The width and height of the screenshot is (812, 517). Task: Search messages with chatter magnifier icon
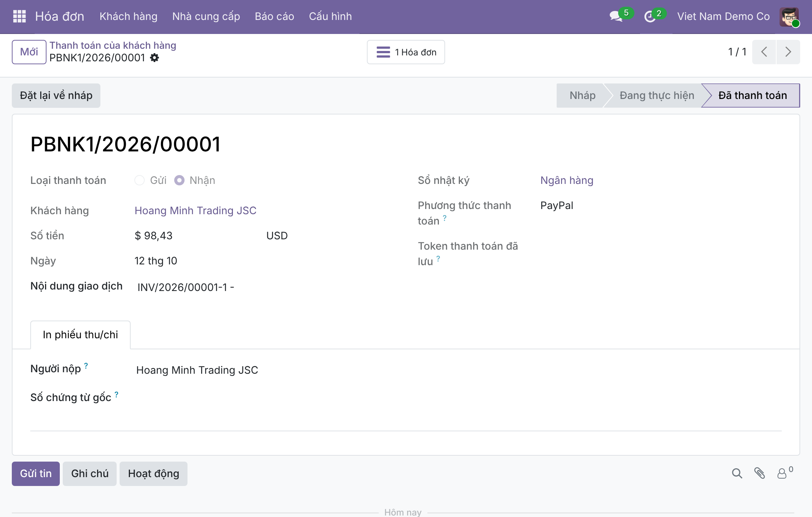737,473
